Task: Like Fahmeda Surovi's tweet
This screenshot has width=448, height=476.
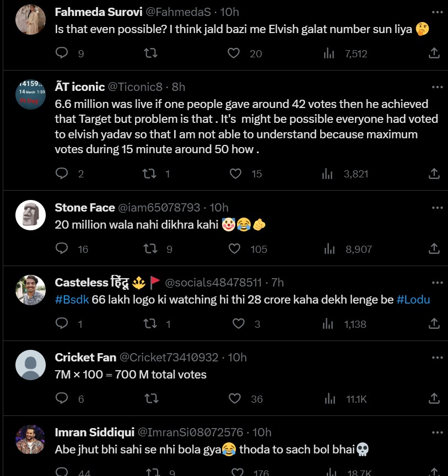Action: coord(234,53)
